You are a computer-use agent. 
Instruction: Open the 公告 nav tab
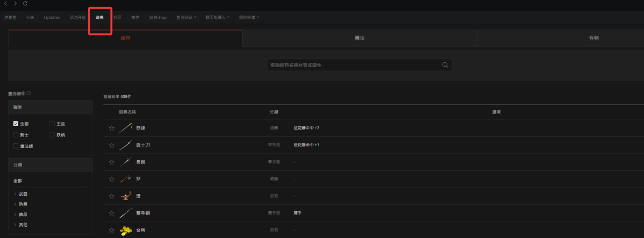pyautogui.click(x=30, y=18)
